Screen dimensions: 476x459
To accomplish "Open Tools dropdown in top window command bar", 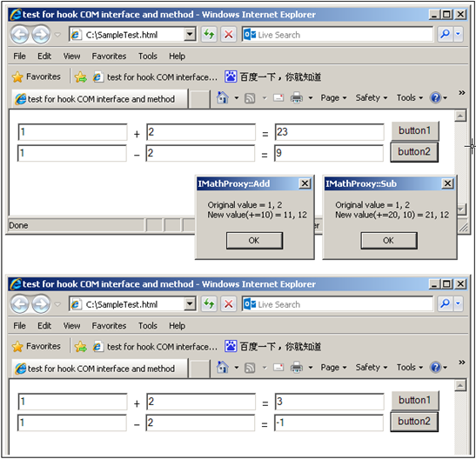I will 410,98.
